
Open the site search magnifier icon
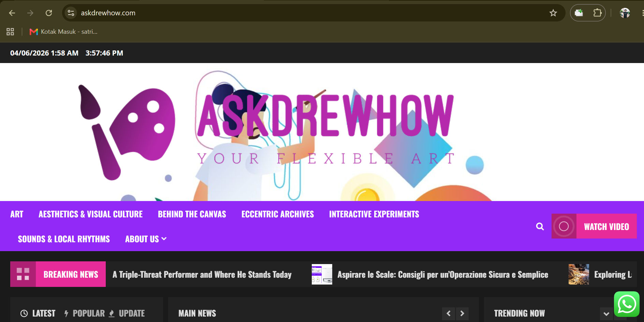tap(540, 226)
